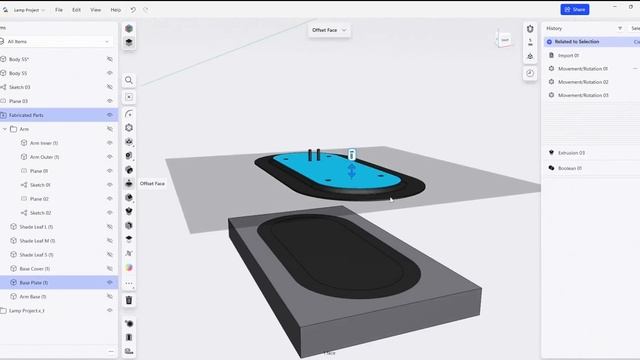Open the Lamp Project title dropdown
Image resolution: width=640 pixels, height=360 pixels.
[x=29, y=10]
